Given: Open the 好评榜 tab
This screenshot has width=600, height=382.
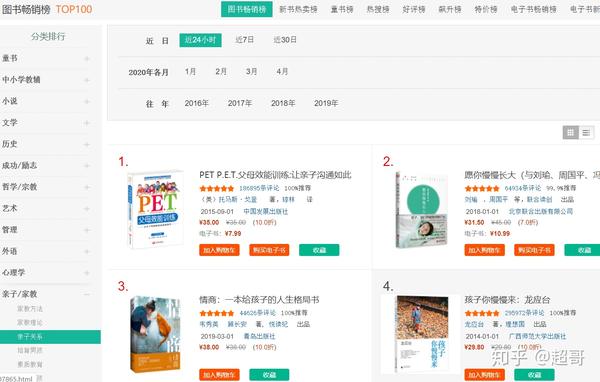Looking at the screenshot, I should [x=414, y=9].
